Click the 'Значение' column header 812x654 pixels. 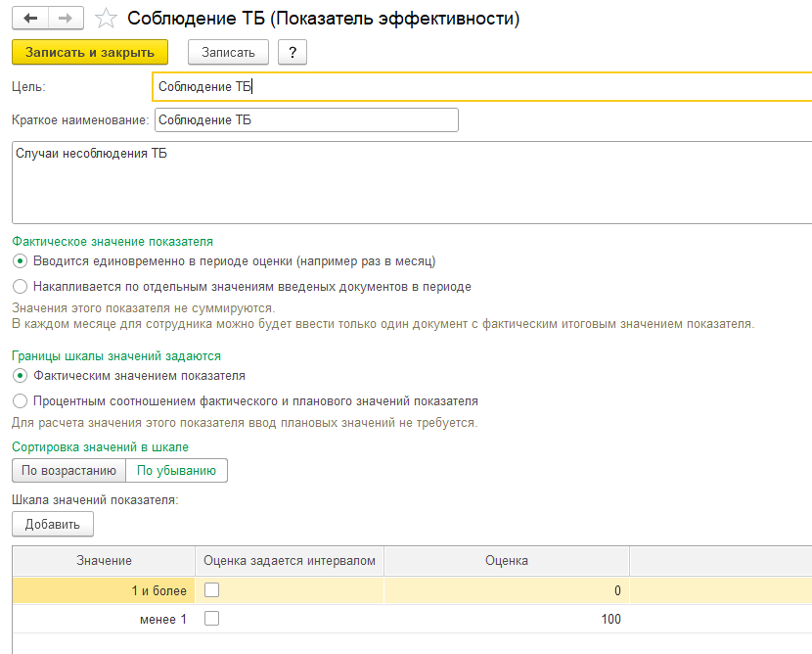click(104, 561)
